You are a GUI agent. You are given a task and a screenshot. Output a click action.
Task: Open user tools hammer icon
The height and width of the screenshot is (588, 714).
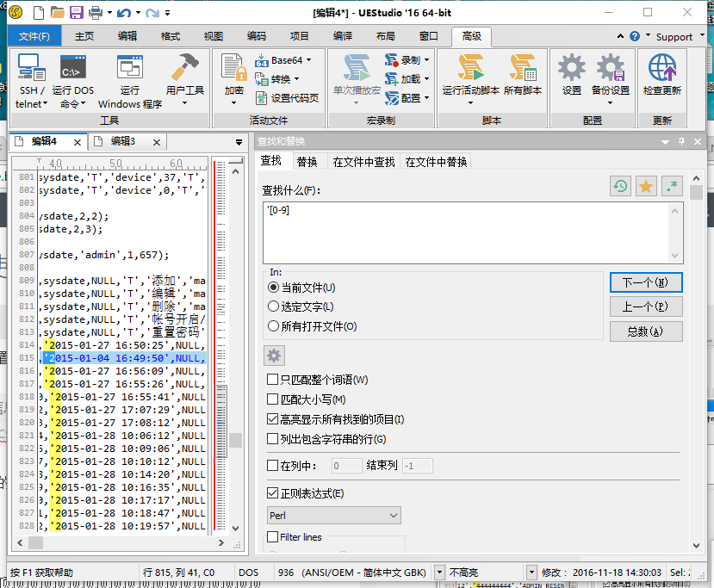pos(184,67)
